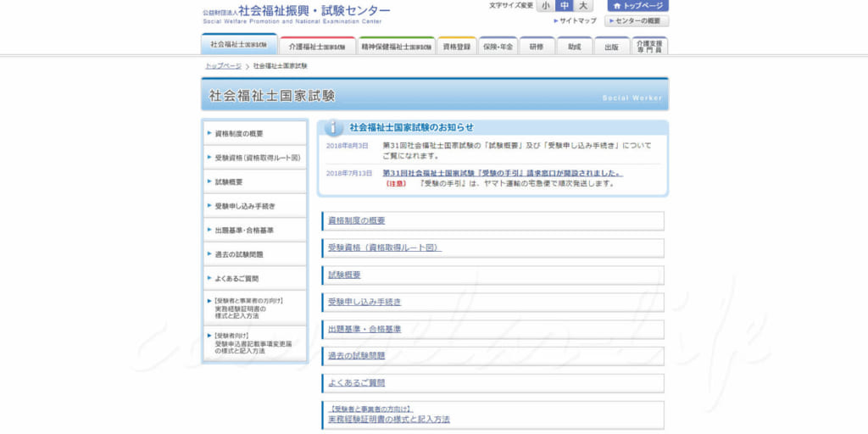Open main link 資格制度の概要
This screenshot has width=868, height=434.
(x=357, y=220)
